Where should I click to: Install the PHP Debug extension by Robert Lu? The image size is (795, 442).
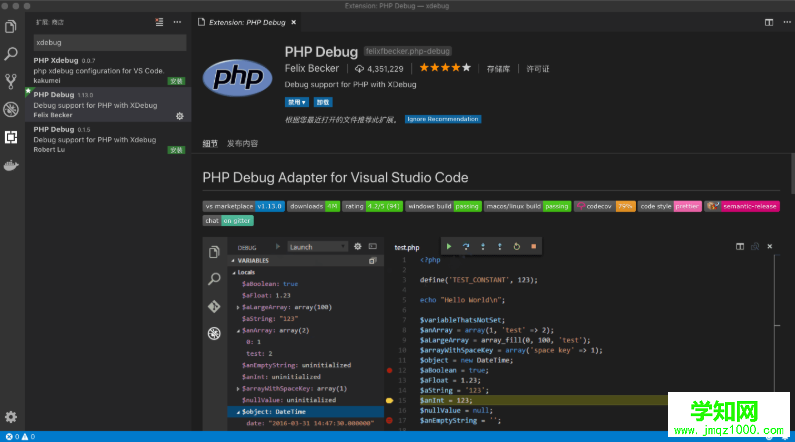coord(176,150)
